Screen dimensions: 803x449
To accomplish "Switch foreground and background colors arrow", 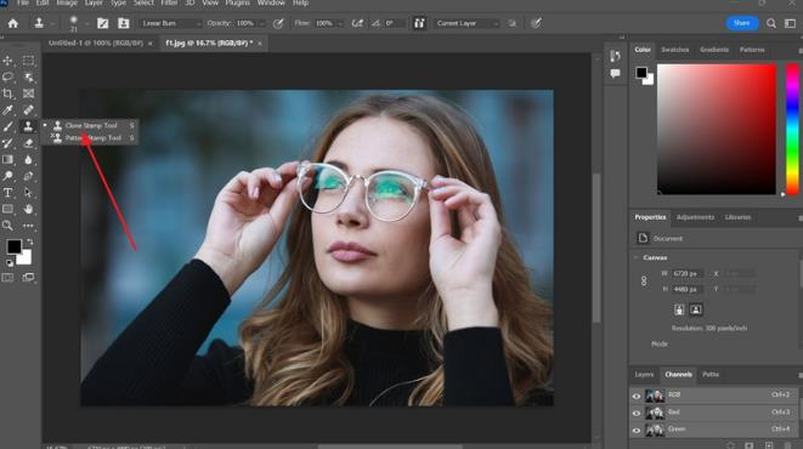I will coord(30,241).
